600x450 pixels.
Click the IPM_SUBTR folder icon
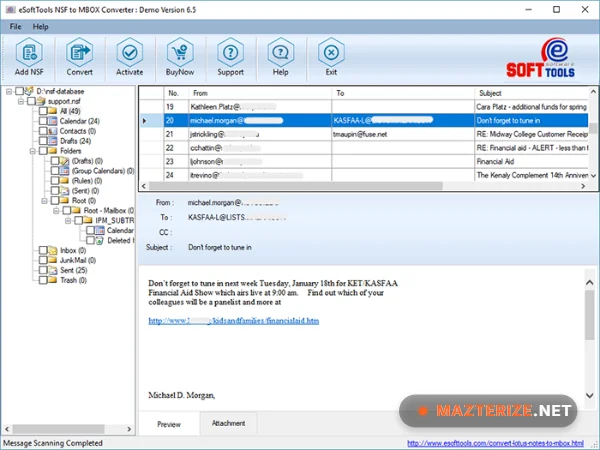[x=88, y=220]
